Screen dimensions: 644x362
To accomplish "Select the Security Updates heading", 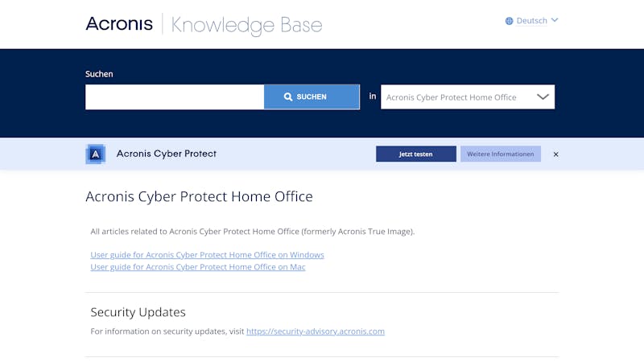I will click(138, 312).
